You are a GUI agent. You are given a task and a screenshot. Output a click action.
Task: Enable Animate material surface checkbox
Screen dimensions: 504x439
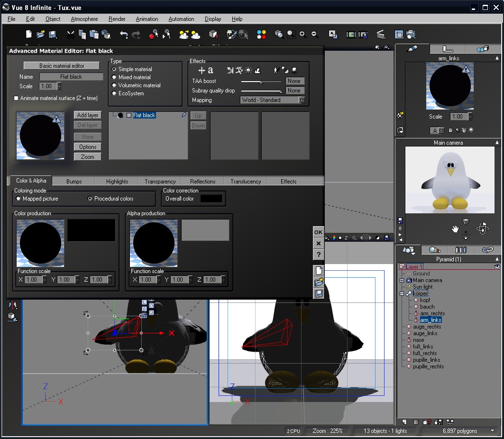[17, 98]
